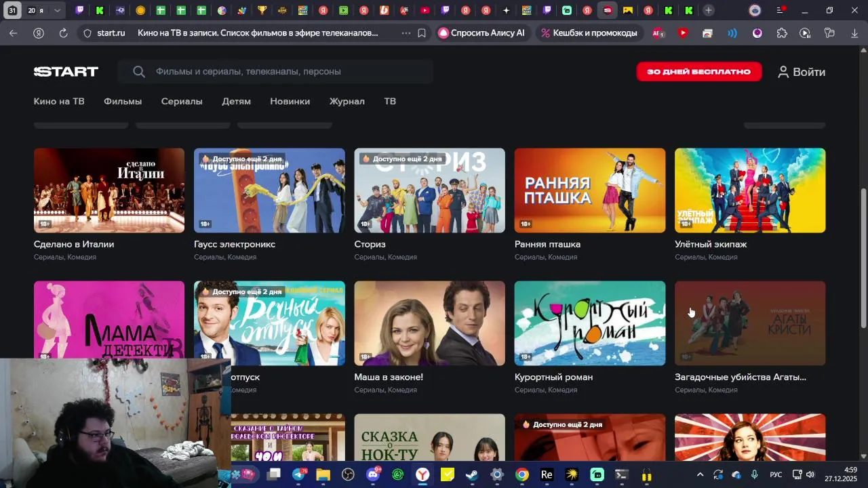The image size is (868, 488).
Task: Go back with the browser arrow
Action: [x=14, y=33]
